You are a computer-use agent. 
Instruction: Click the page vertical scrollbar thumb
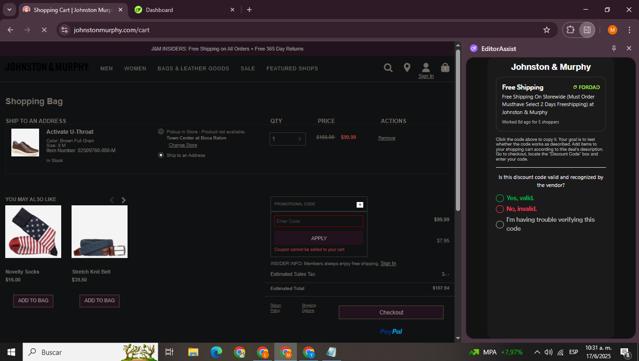tap(458, 130)
